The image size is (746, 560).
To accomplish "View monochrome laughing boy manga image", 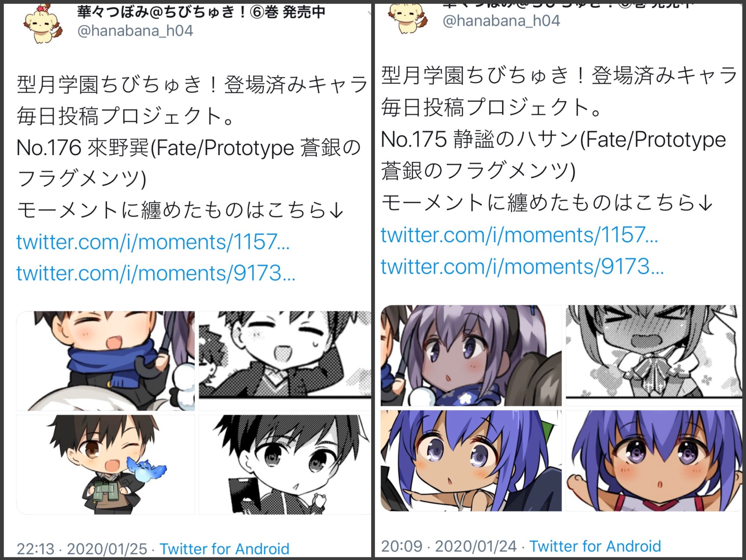I will [285, 361].
